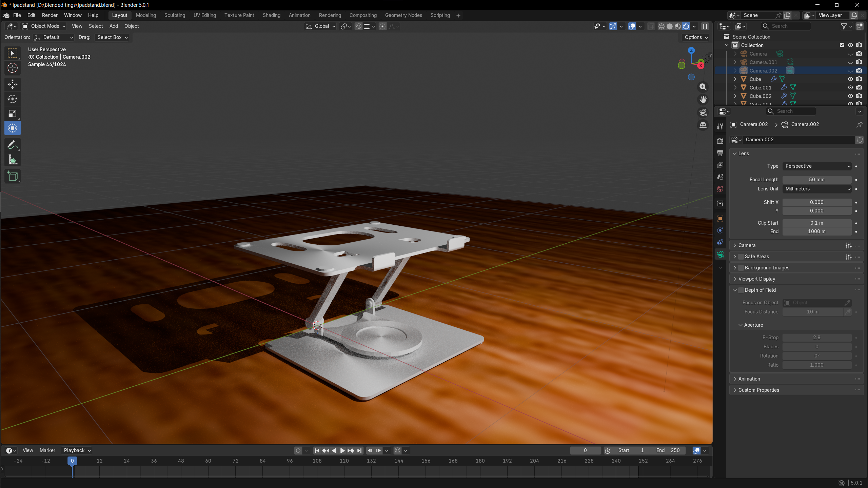This screenshot has height=488, width=868.
Task: Enable Safe Areas checkbox
Action: (741, 257)
